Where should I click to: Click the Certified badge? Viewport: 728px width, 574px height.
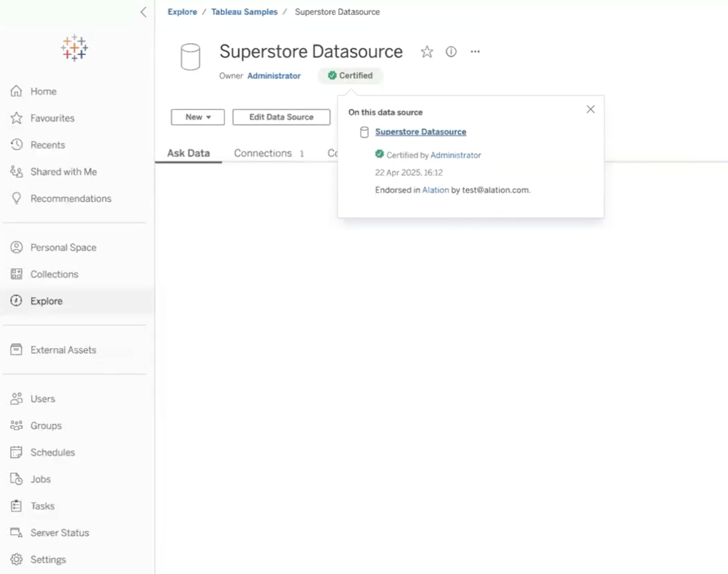click(x=350, y=75)
